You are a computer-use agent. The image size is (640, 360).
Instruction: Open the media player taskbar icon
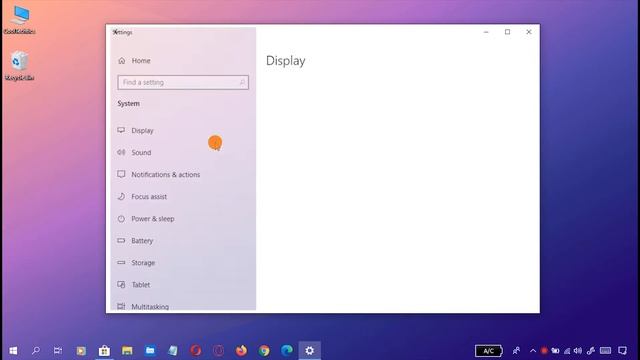click(x=81, y=351)
